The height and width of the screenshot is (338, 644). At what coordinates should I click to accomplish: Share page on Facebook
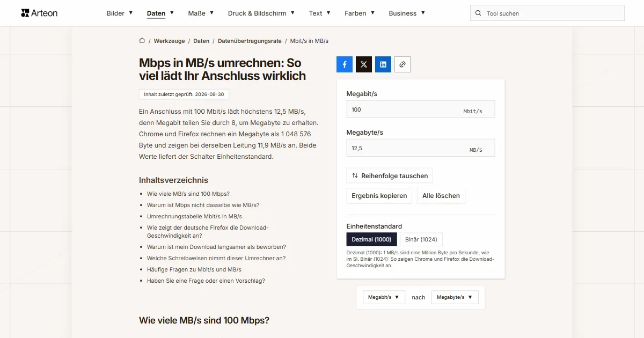pos(345,64)
